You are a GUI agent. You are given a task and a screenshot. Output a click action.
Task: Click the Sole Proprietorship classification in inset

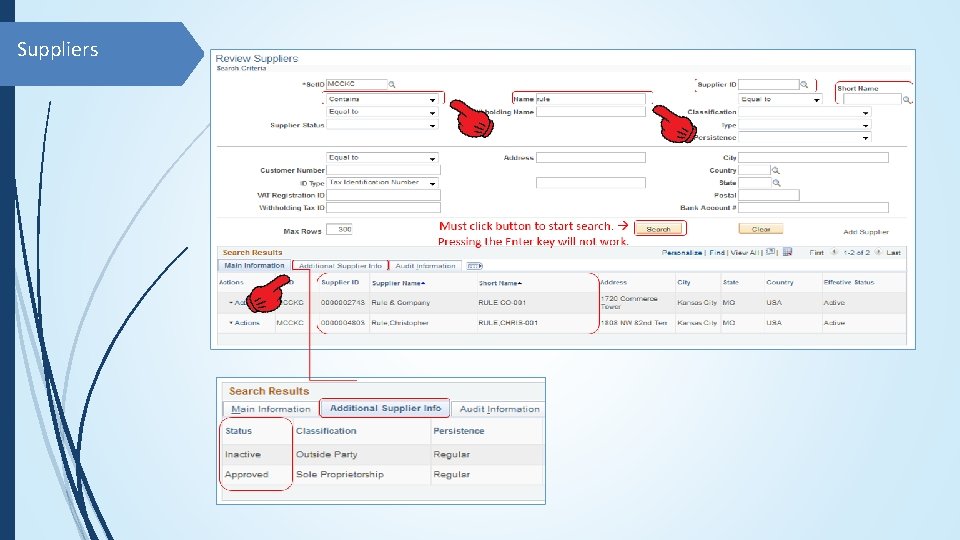(x=340, y=474)
